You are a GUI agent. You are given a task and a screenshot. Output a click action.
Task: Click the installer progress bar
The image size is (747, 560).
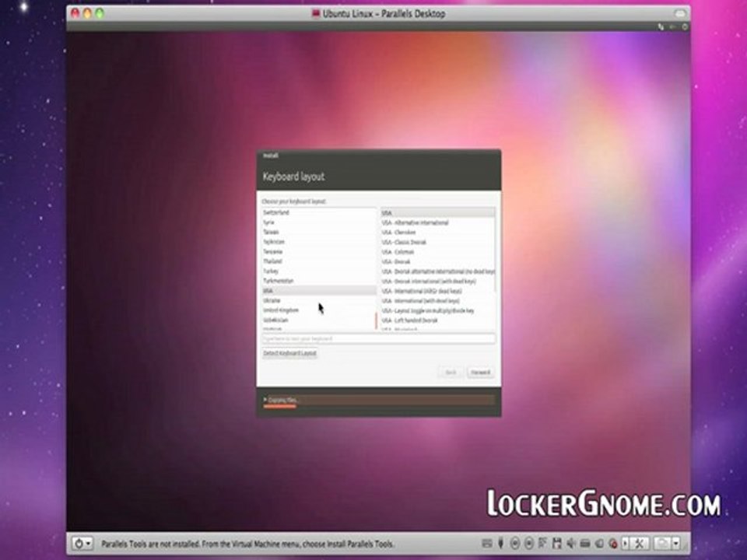coord(379,401)
